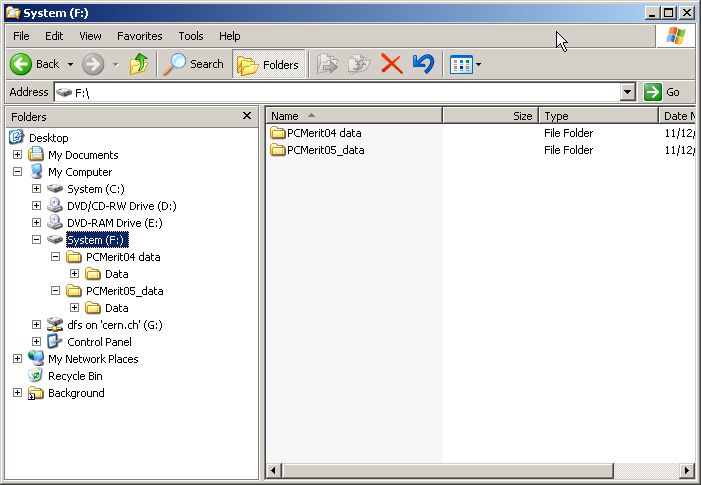Screen dimensions: 701x485
Task: Select the DVD-RAM Drive (E:) disc icon
Action: point(55,223)
